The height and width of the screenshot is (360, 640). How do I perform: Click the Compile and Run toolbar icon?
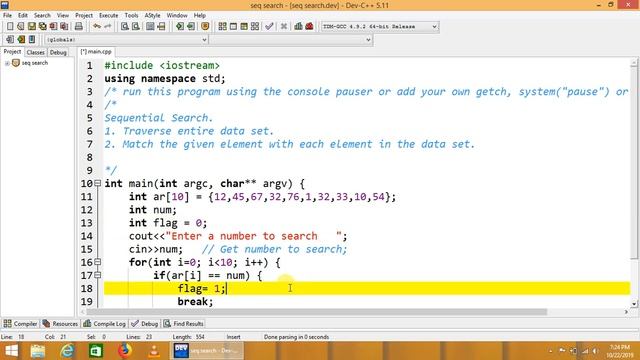click(244, 27)
